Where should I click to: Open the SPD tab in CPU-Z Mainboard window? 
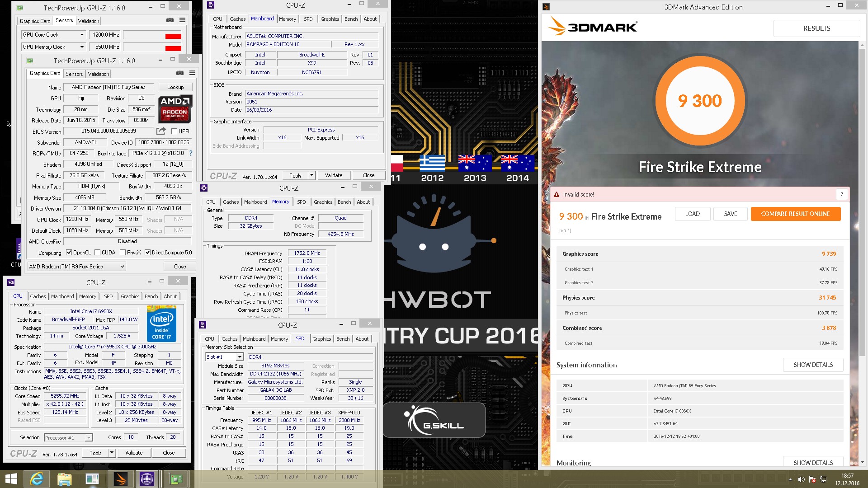click(308, 19)
